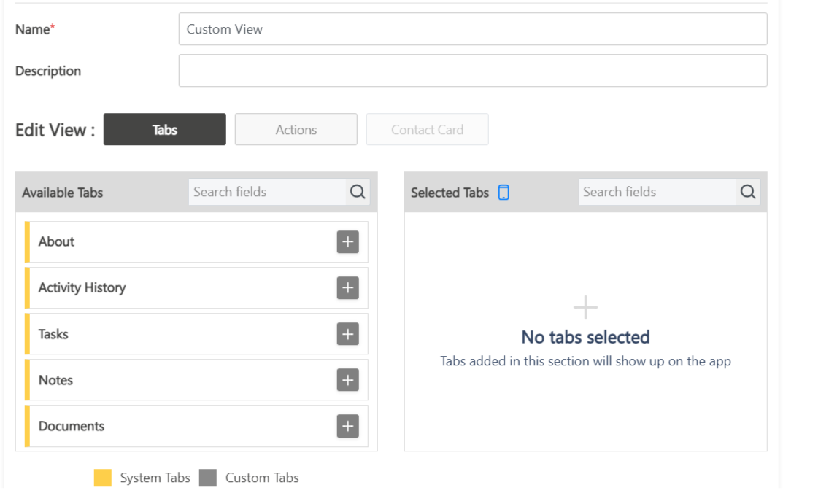Click the Name input field
Screen dimensions: 837x504
click(x=472, y=29)
